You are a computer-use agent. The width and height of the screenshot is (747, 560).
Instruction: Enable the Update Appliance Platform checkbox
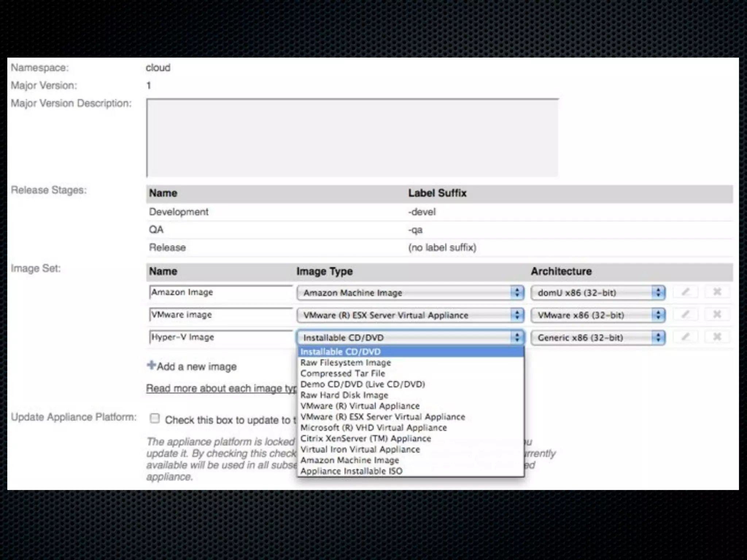click(155, 419)
